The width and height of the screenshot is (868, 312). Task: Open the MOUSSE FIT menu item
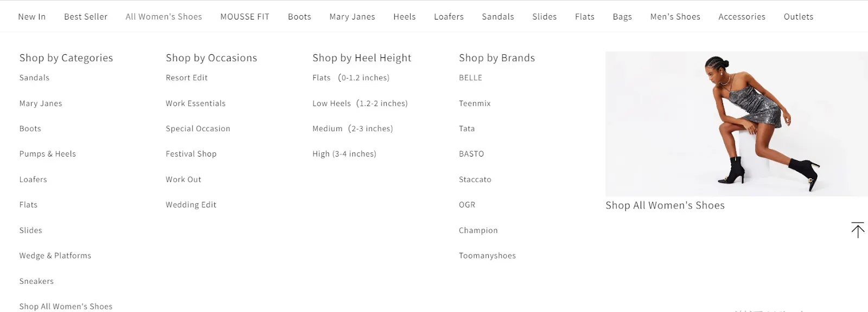click(245, 17)
